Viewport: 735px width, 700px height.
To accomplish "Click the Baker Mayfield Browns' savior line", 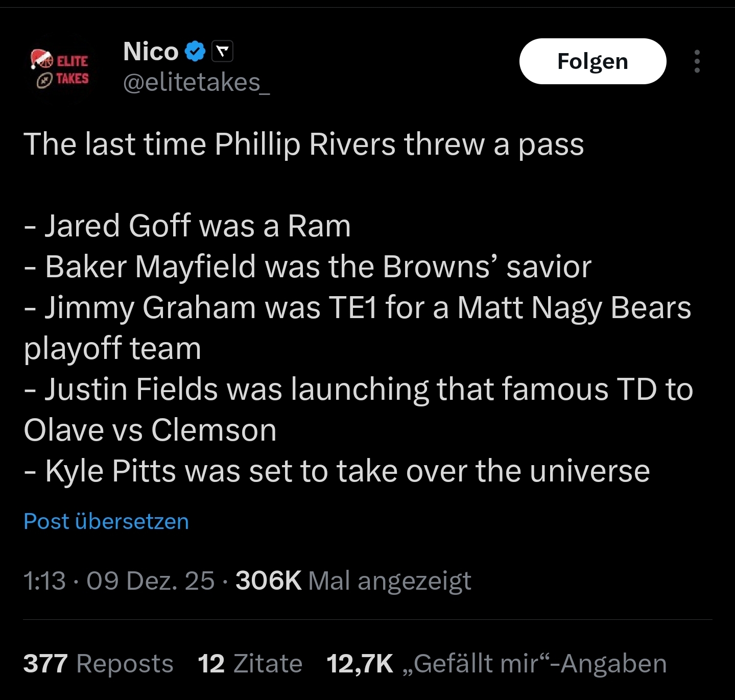I will click(307, 267).
